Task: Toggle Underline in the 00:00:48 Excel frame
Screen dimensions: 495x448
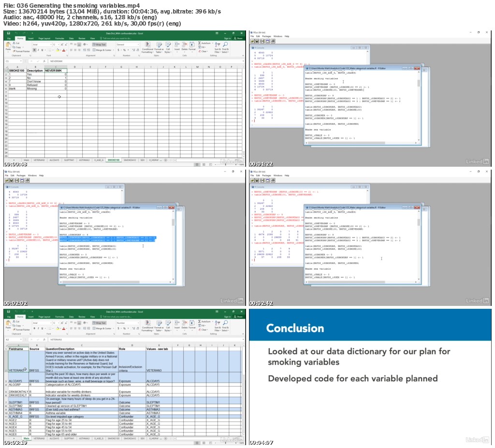Action: coord(43,50)
